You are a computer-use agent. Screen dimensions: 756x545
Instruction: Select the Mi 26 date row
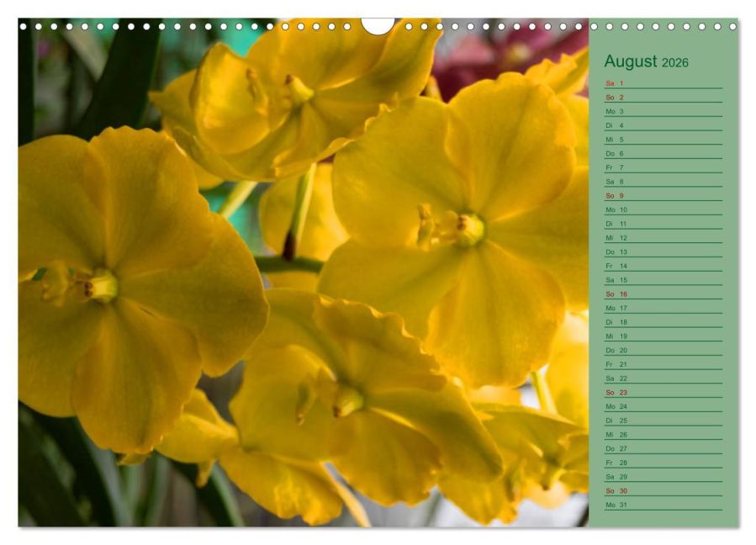click(x=663, y=435)
